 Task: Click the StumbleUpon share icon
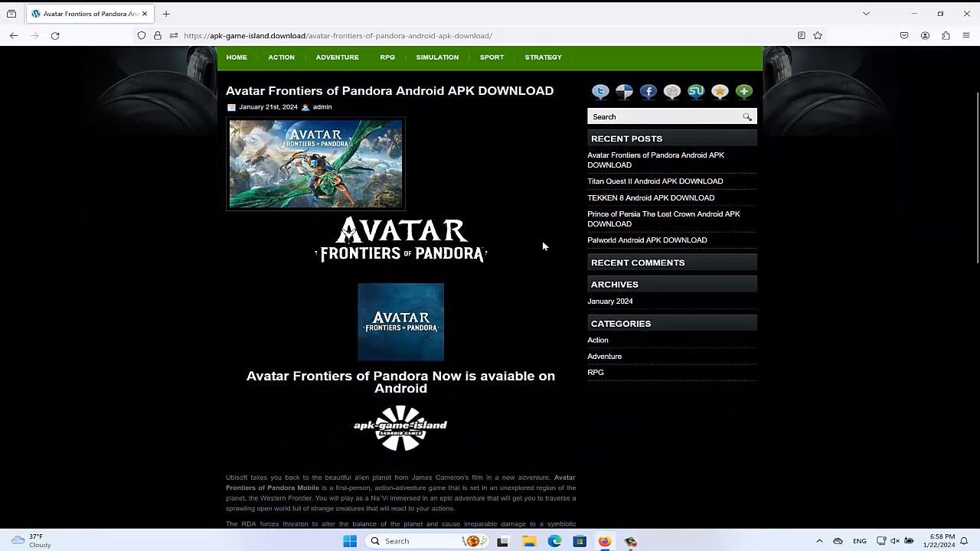click(x=696, y=92)
